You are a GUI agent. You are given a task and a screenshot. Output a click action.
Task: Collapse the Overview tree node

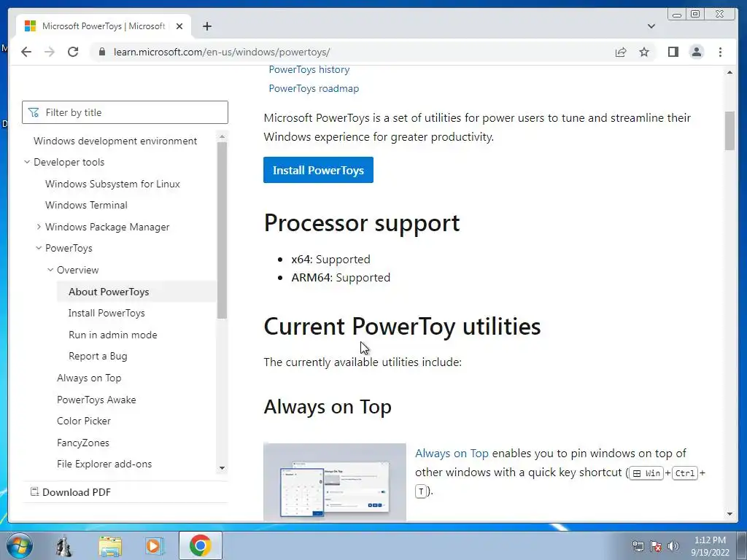click(50, 270)
